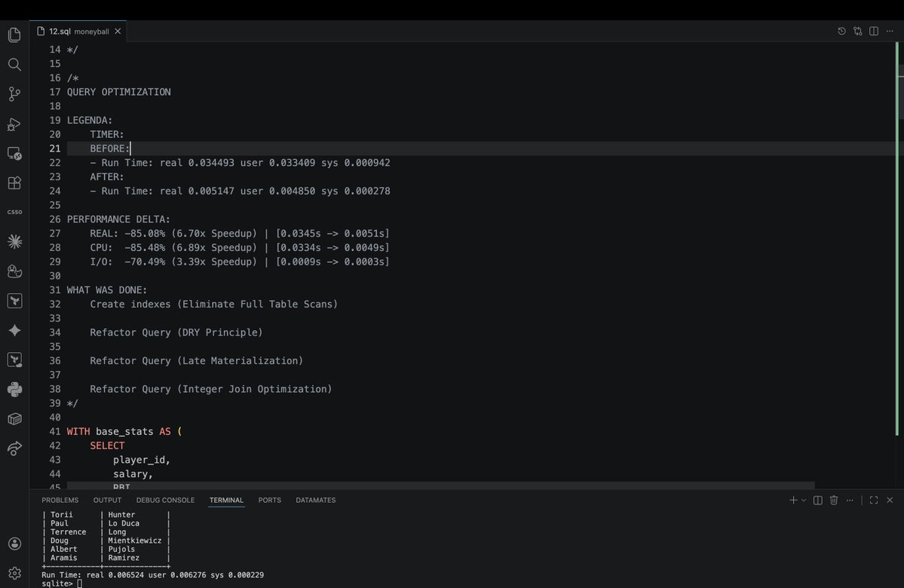
Task: Click 'AFTER:' on line 23
Action: [106, 176]
